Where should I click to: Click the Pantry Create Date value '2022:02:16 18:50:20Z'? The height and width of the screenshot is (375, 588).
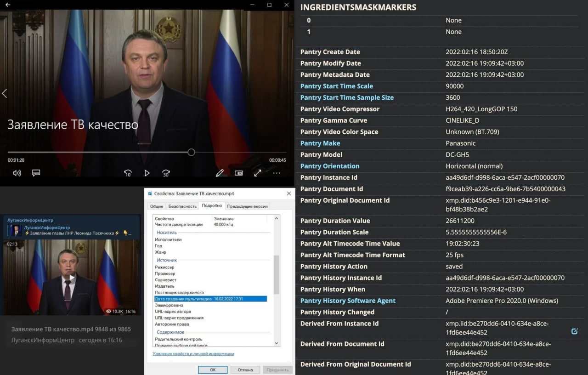pos(477,52)
